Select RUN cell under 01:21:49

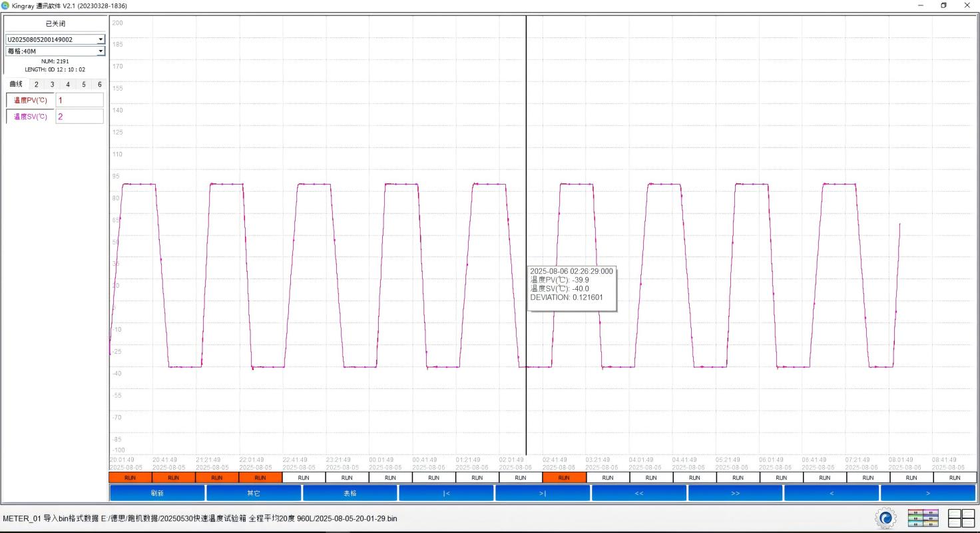[x=477, y=478]
